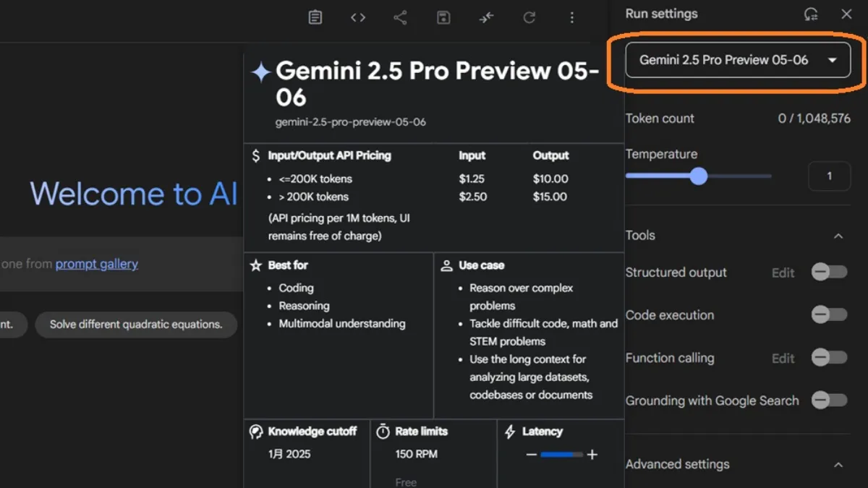
Task: Click the refresh icon in the toolbar
Action: 529,17
